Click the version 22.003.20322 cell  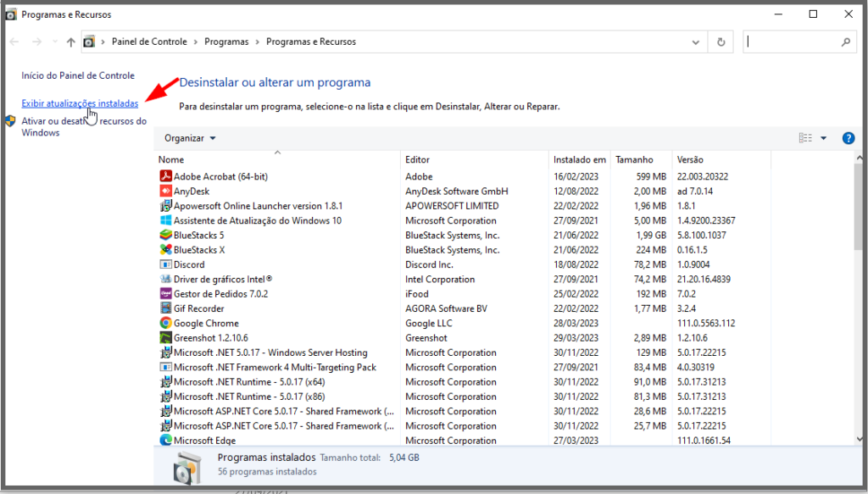(703, 176)
